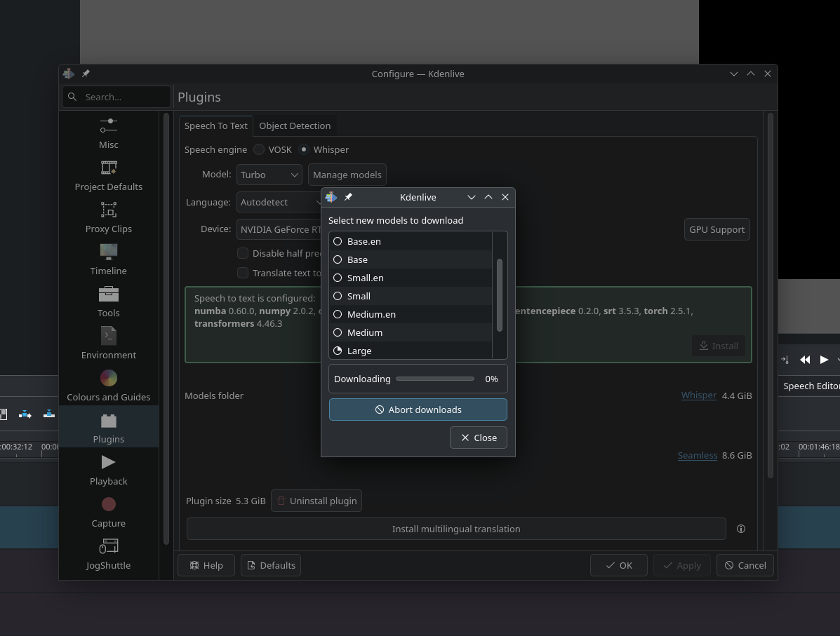Open Colours and Guides settings
Screen dimensions: 840x636
pos(108,386)
